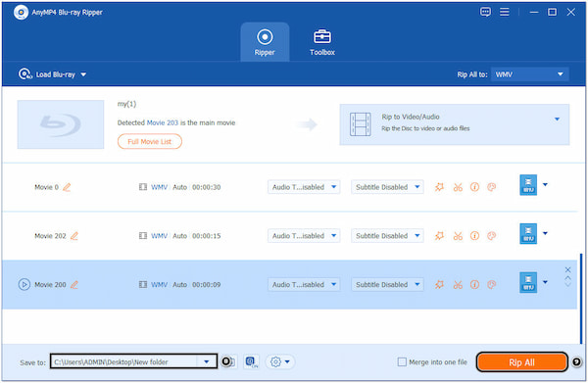588x383 pixels.
Task: Open the Toolbox tab
Action: [x=322, y=42]
